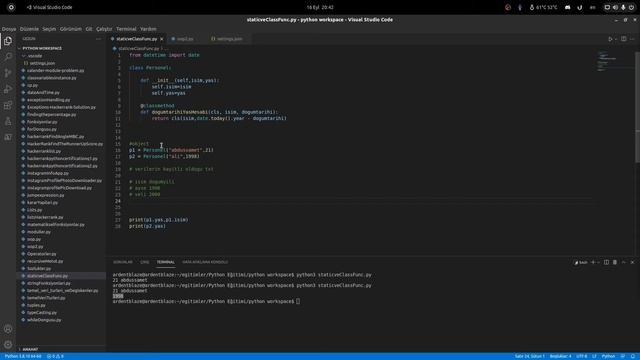Open the Extensions view

tap(8, 105)
